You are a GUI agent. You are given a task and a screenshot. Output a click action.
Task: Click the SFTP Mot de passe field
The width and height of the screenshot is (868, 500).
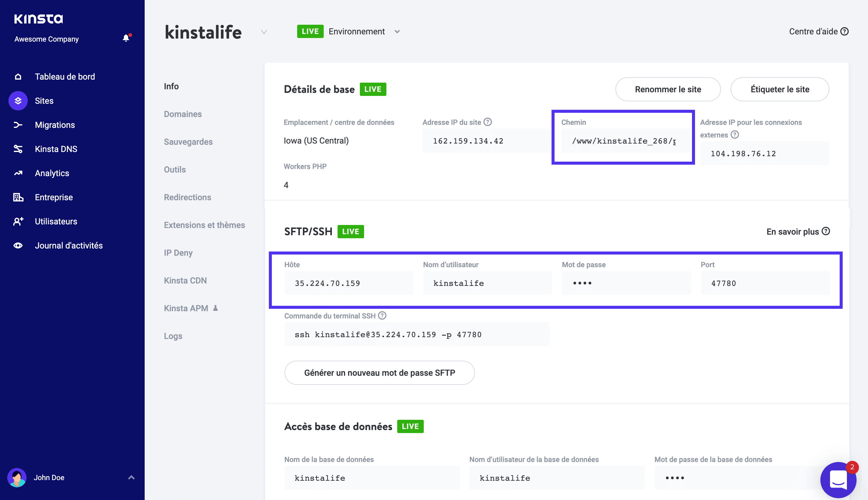click(x=626, y=283)
